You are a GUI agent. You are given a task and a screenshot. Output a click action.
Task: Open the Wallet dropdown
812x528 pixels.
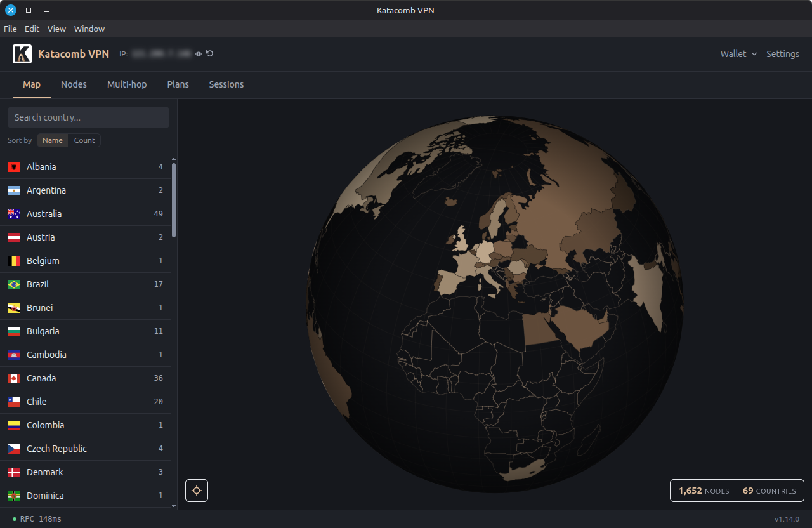point(738,54)
